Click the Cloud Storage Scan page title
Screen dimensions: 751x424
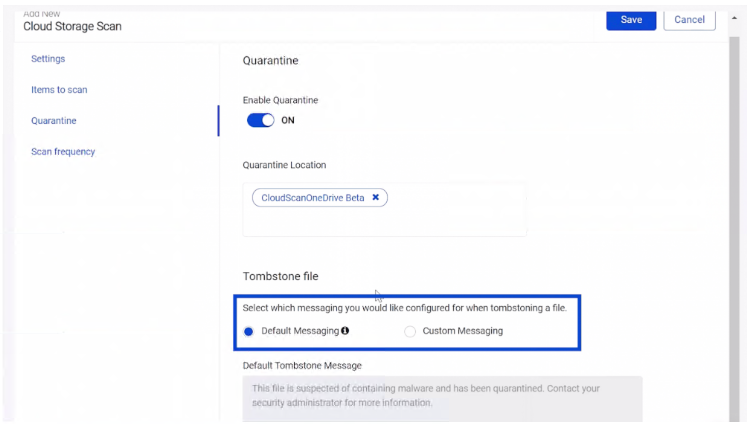point(72,27)
